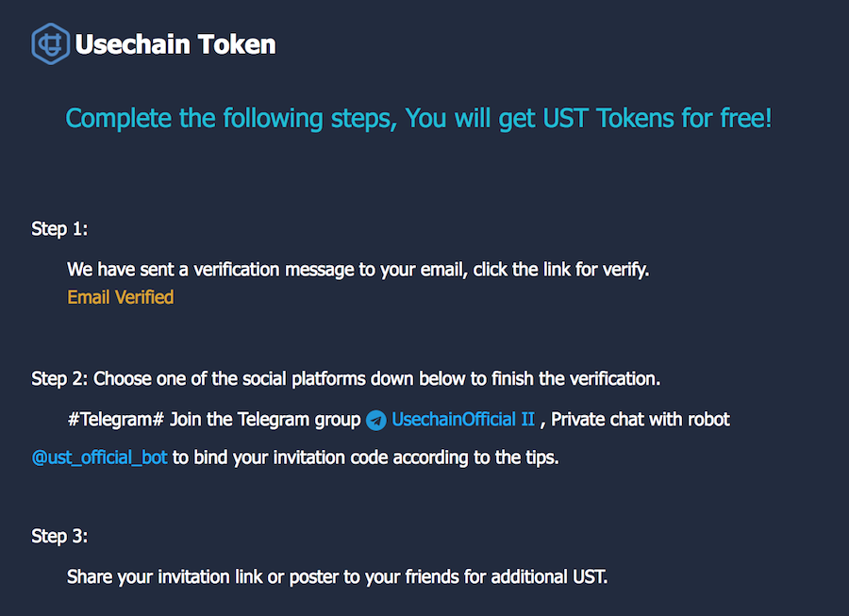Click the 'UST Tokens for free!' phrase
The image size is (849, 616).
pyautogui.click(x=658, y=119)
